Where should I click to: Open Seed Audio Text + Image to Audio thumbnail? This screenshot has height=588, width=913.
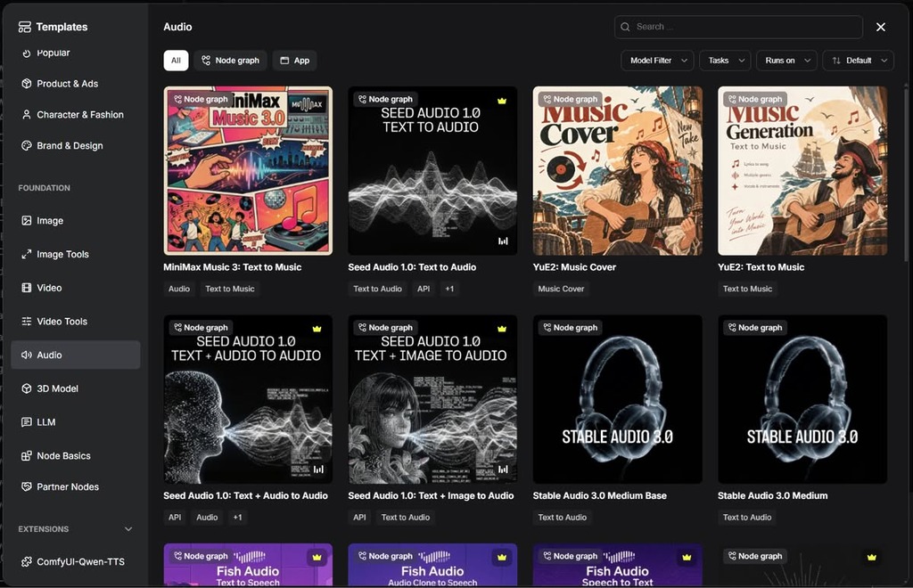tap(432, 399)
